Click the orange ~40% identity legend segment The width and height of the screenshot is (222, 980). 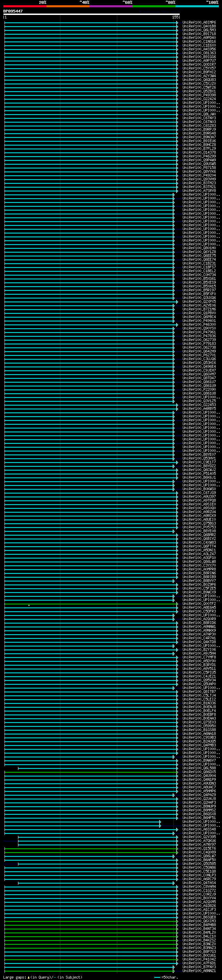pos(68,6)
